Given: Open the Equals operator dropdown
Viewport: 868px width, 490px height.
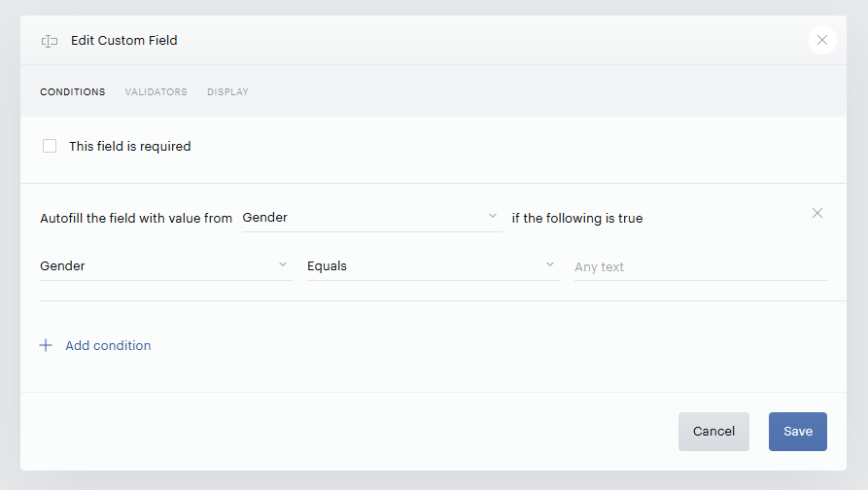Looking at the screenshot, I should [433, 266].
